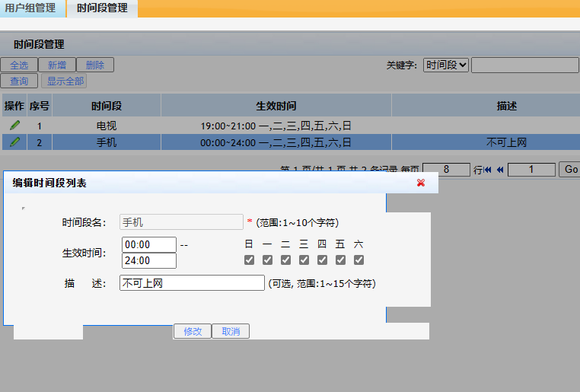This screenshot has width=580, height=392.
Task: Click the 生效时间 column header
Action: click(276, 106)
